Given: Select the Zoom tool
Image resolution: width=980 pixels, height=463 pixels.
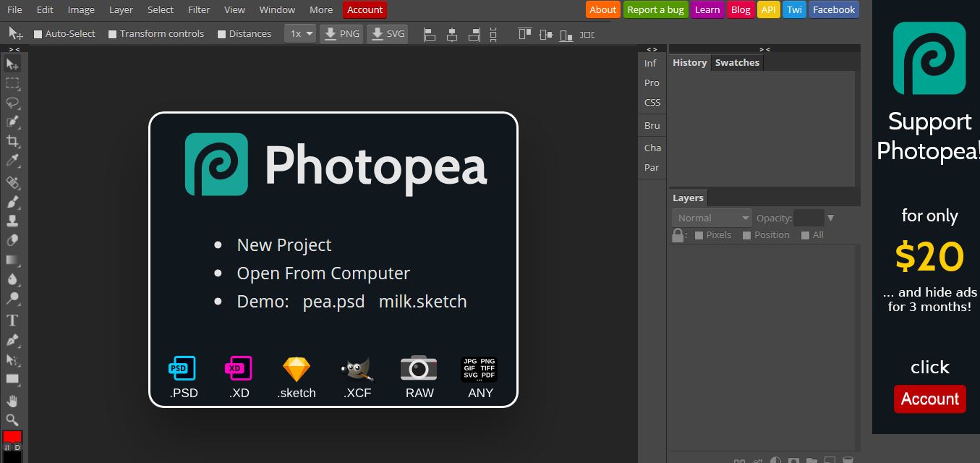Looking at the screenshot, I should [x=12, y=420].
